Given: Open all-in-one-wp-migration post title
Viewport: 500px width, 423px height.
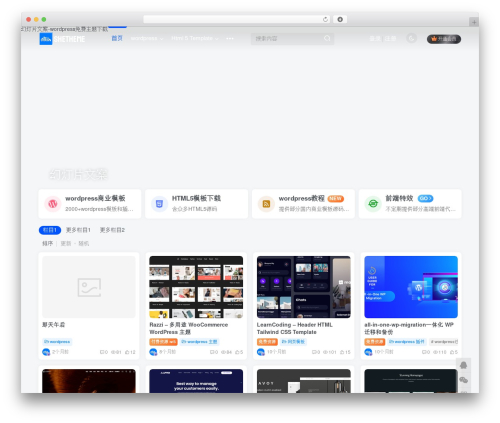Looking at the screenshot, I should 409,328.
